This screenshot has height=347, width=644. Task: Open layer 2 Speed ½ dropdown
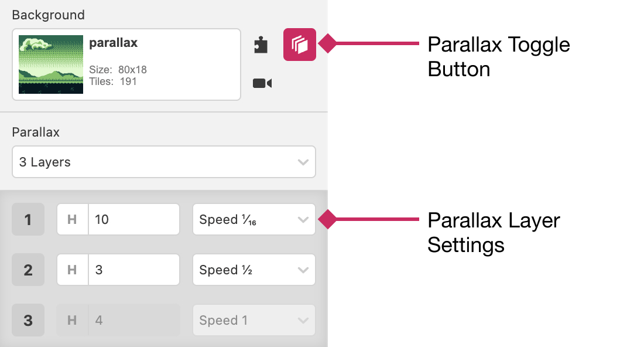[254, 270]
